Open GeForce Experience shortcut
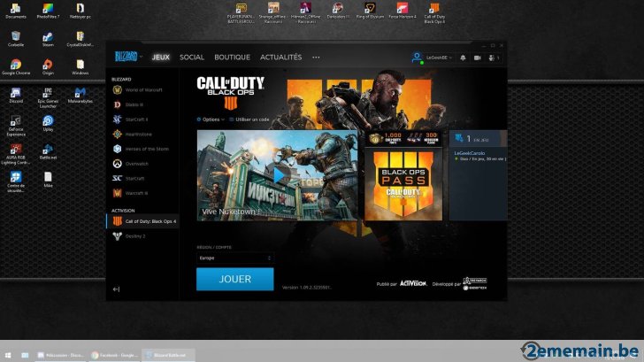 pyautogui.click(x=16, y=126)
